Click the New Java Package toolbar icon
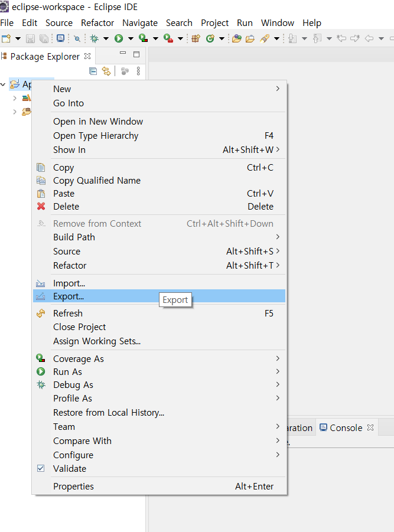The image size is (394, 532). (196, 38)
